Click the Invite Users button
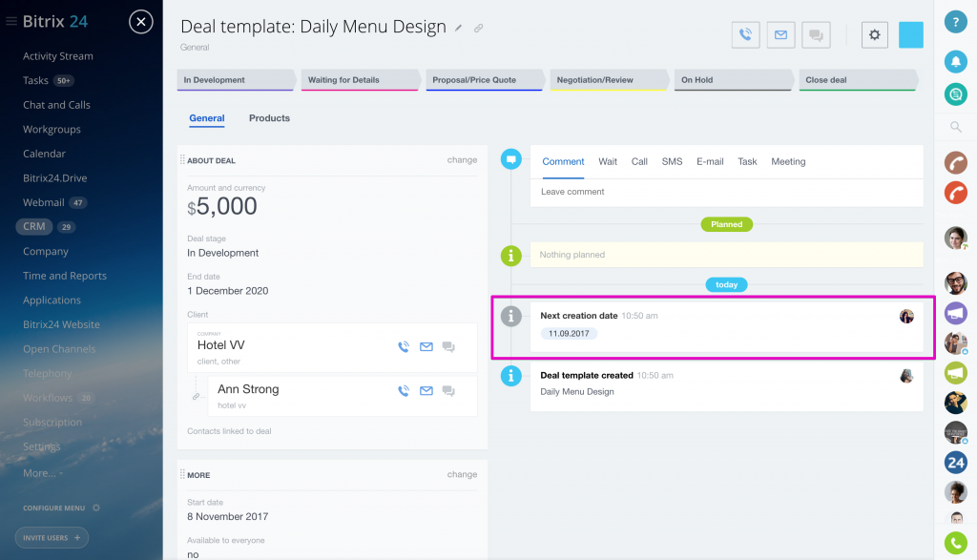Screen dimensions: 977x560 pos(52,537)
